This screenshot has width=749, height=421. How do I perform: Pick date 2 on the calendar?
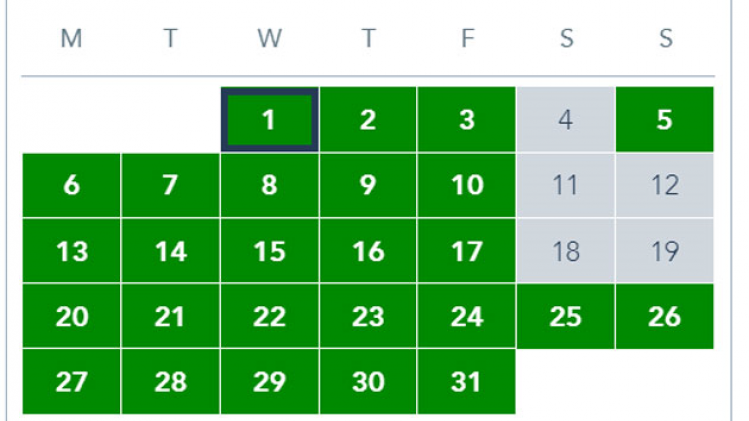(x=368, y=120)
